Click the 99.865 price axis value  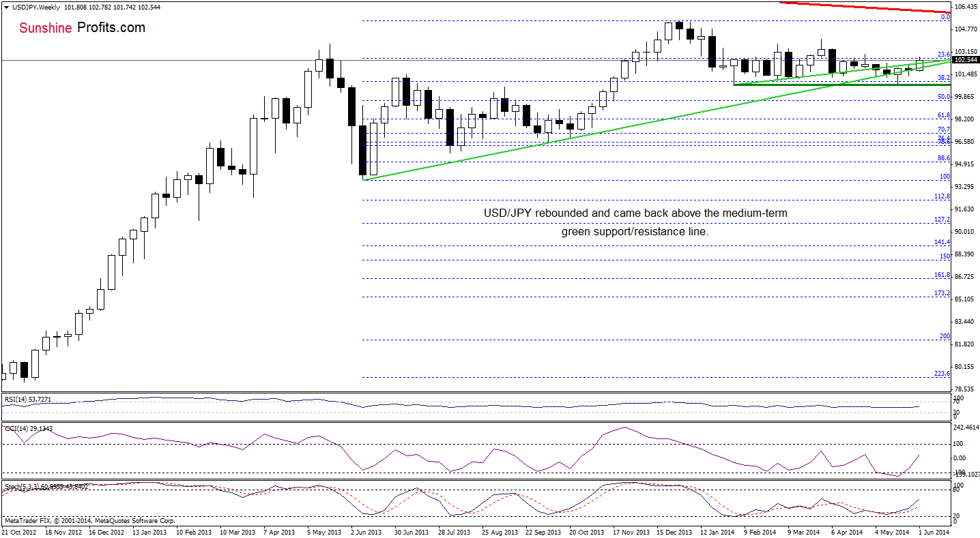click(966, 97)
